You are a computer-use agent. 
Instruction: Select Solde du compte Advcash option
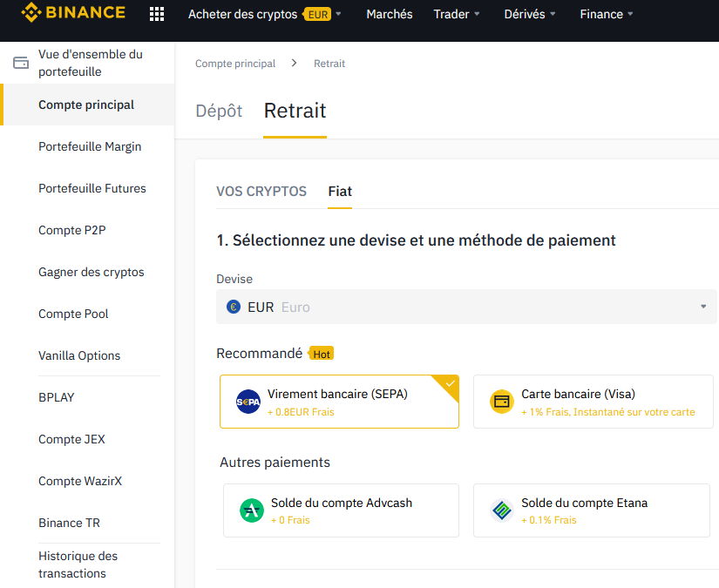tap(341, 510)
